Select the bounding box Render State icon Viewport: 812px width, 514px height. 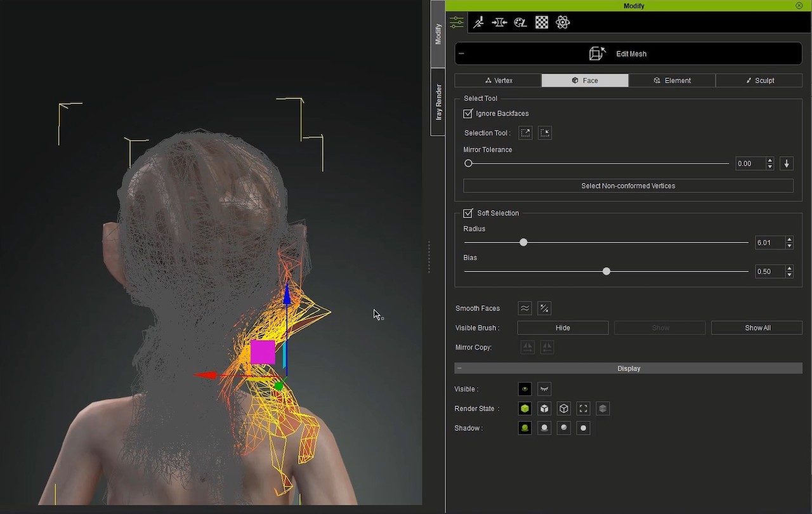(584, 409)
